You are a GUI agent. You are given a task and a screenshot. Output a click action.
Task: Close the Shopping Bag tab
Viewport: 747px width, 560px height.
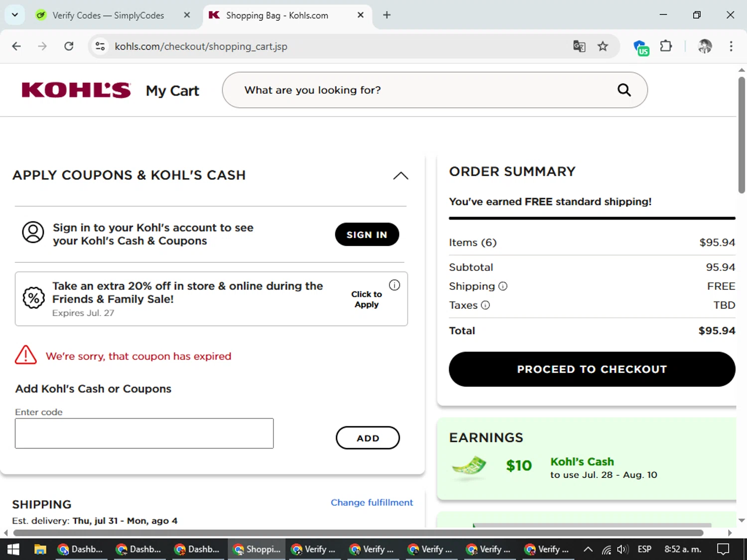click(x=361, y=15)
